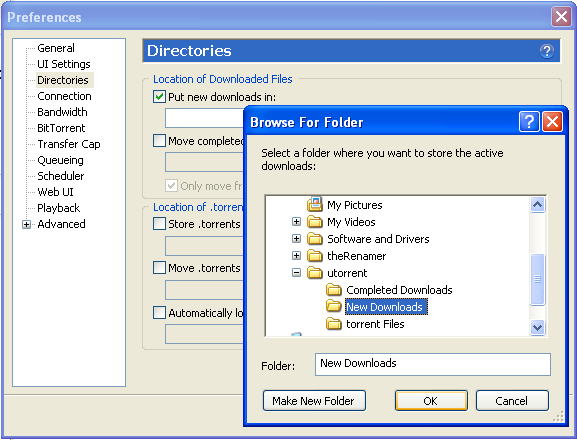Open Connection preferences page

(64, 96)
